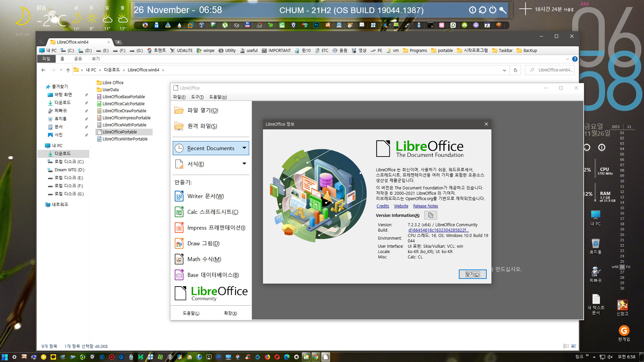Viewport: 644px width, 362px height.
Task: Open the Explorer 파일 tab
Action: point(46,59)
